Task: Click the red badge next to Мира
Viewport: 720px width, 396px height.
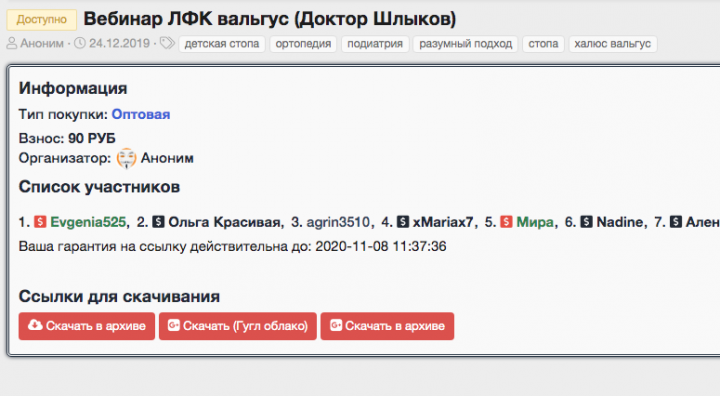Action: point(506,222)
